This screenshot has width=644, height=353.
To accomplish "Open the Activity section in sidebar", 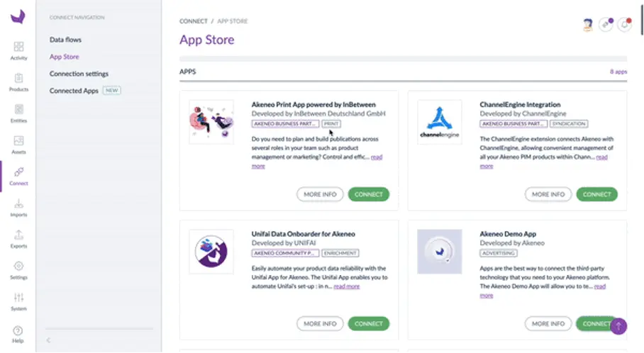I will 18,50.
